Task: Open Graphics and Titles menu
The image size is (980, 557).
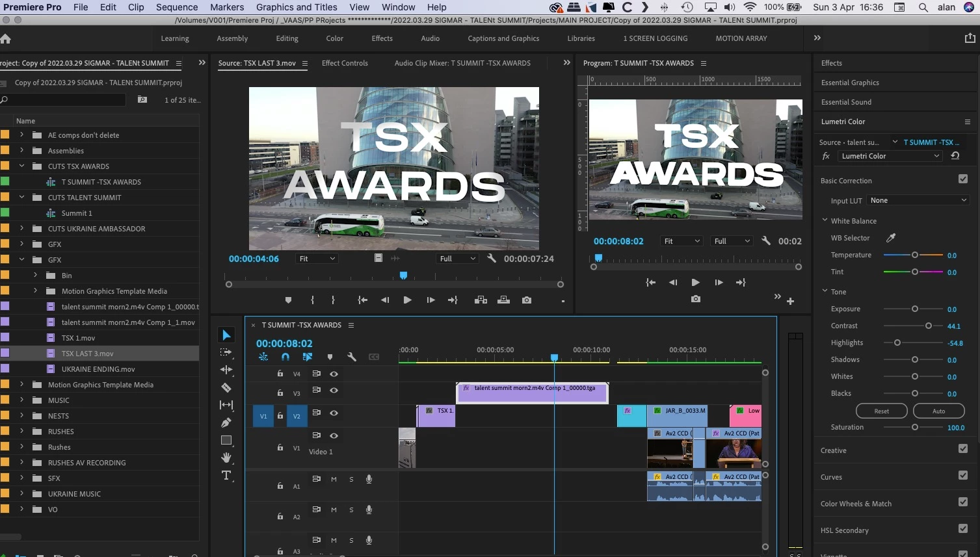Action: click(297, 7)
